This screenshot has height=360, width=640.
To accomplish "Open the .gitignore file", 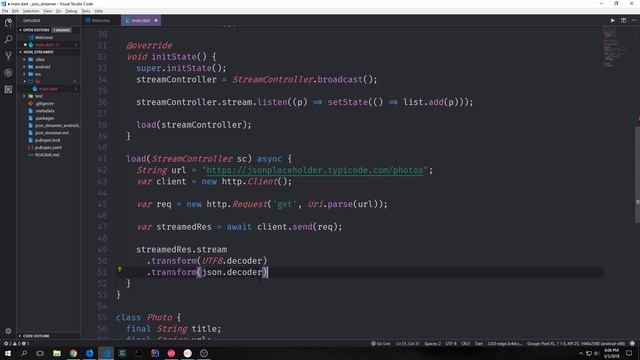I will 48,104.
